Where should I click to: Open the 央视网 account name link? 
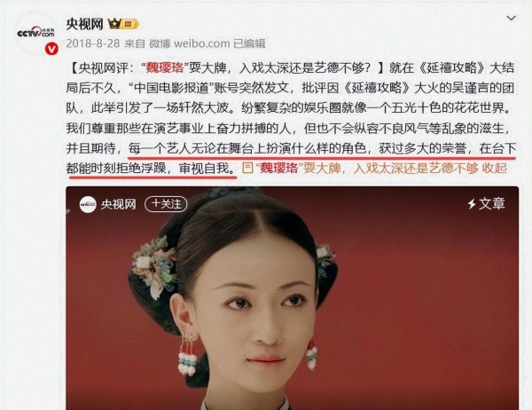click(84, 24)
